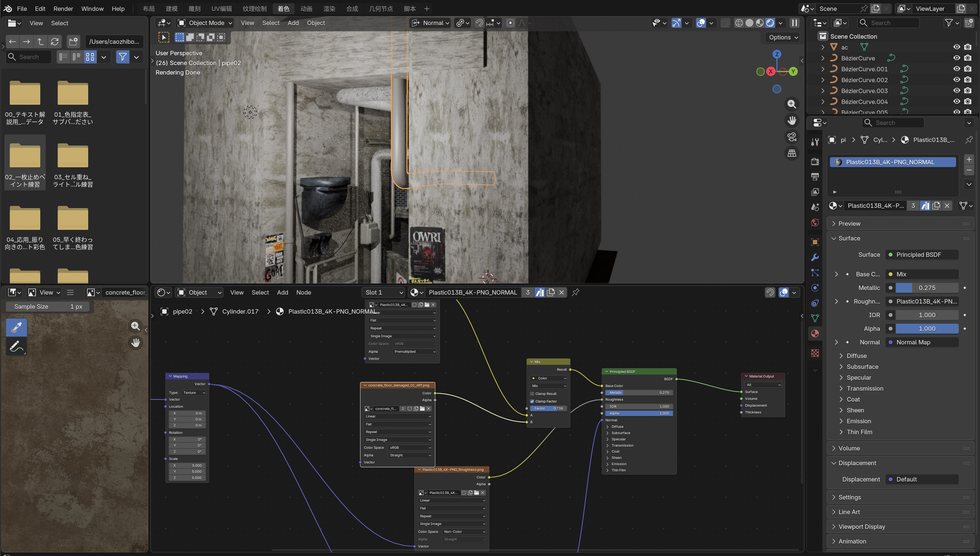This screenshot has height=556, width=980.
Task: Hide BézierCurve.001 in viewport eye
Action: pos(957,69)
